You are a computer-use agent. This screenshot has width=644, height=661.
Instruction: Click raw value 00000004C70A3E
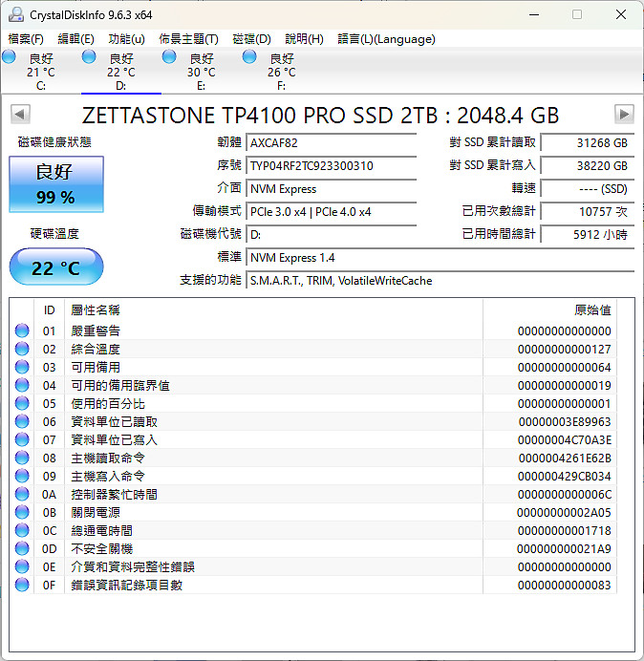565,439
